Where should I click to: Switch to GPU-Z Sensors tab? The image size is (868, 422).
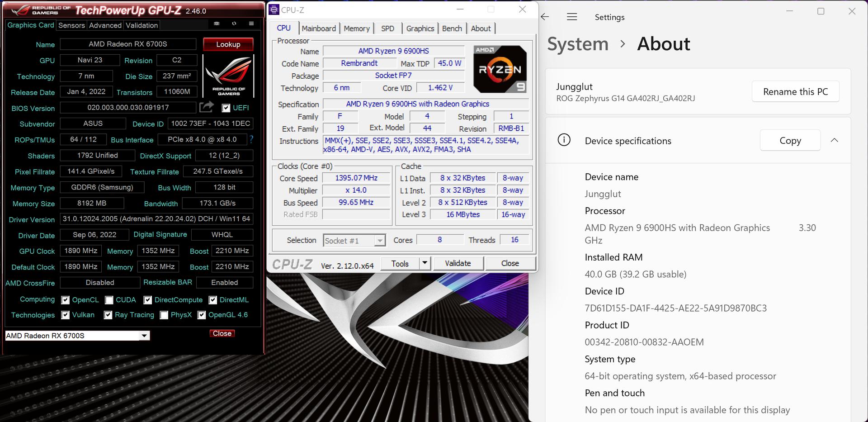coord(71,25)
